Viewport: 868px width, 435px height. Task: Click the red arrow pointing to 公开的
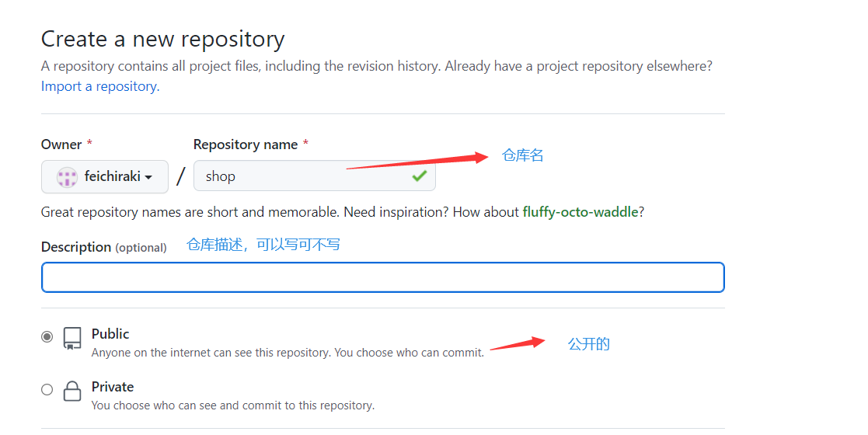tap(518, 343)
